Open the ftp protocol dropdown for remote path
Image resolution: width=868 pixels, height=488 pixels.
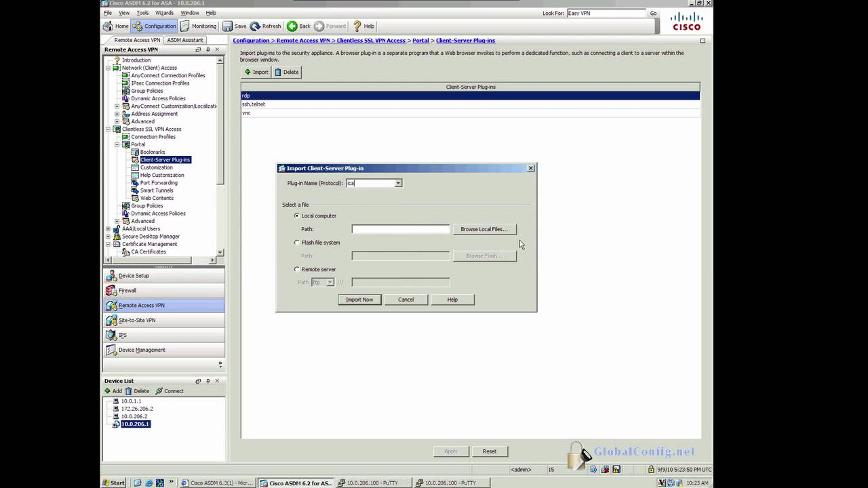tap(330, 282)
